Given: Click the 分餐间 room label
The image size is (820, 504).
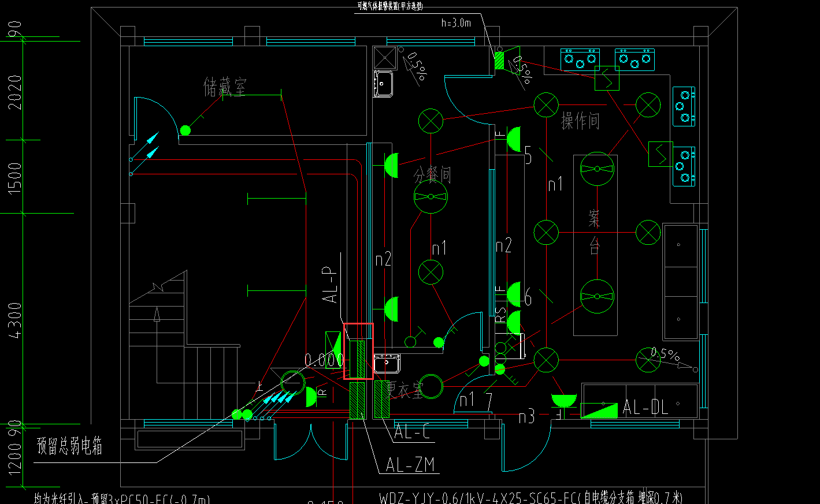Looking at the screenshot, I should [x=432, y=174].
